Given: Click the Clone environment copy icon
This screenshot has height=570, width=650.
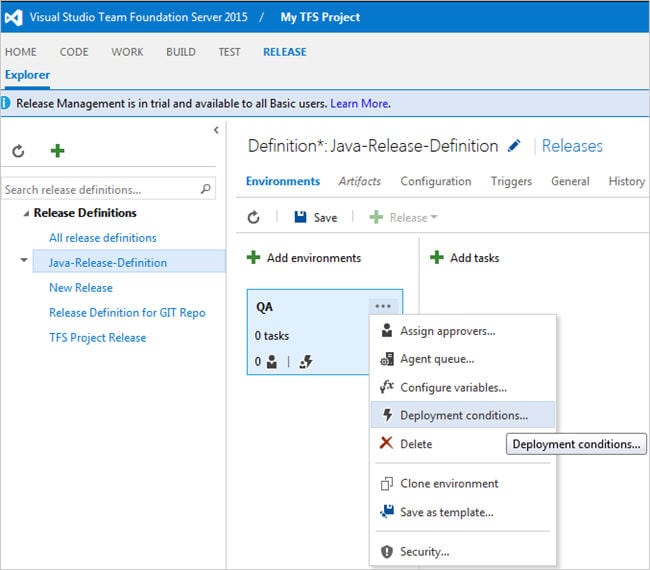Looking at the screenshot, I should pyautogui.click(x=387, y=483).
